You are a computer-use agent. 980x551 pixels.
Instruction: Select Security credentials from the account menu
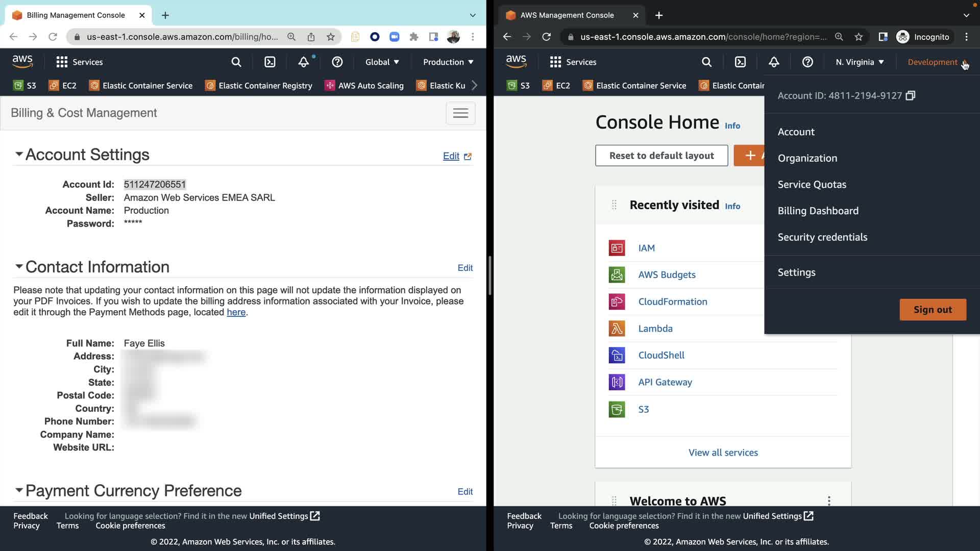click(x=822, y=237)
